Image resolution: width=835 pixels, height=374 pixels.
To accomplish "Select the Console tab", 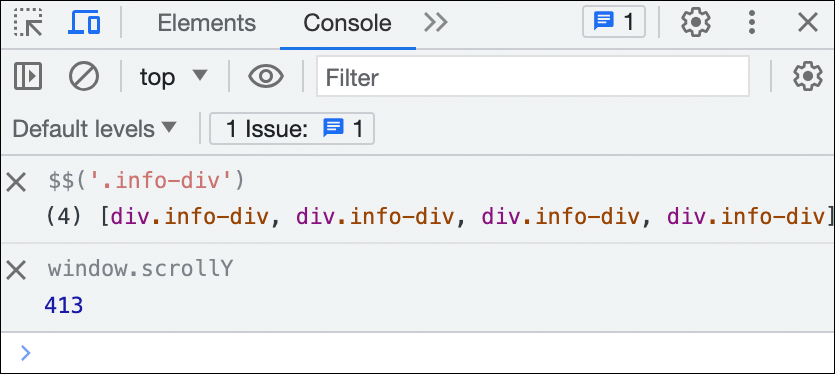I will point(347,23).
